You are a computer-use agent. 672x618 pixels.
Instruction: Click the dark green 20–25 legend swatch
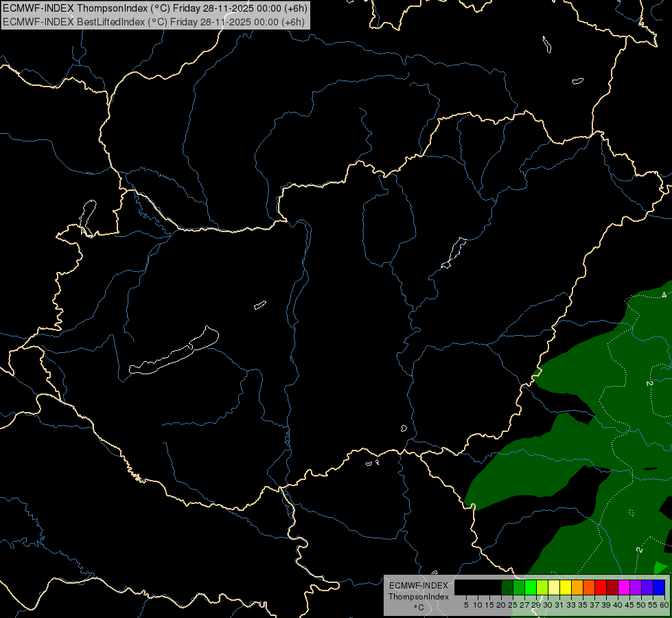pyautogui.click(x=507, y=587)
